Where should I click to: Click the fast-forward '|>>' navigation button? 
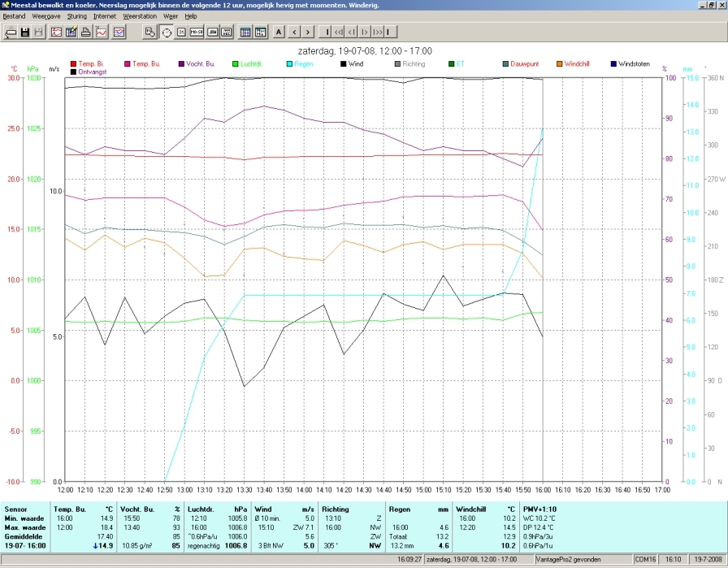pyautogui.click(x=377, y=32)
